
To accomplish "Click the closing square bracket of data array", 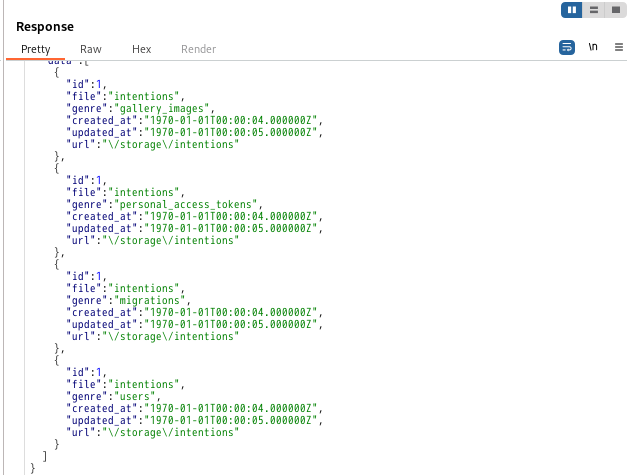I will point(45,456).
